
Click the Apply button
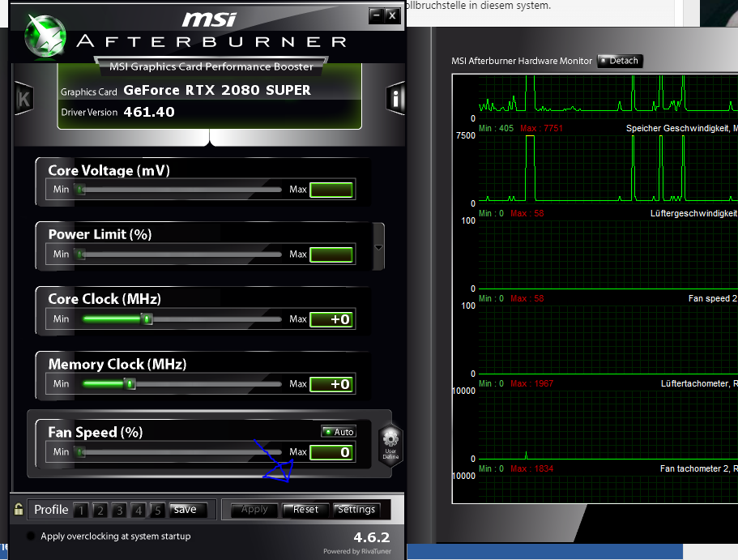254,510
